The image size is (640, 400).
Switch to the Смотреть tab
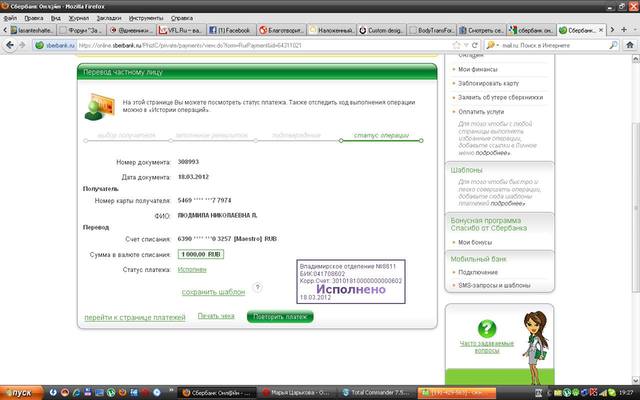click(481, 30)
